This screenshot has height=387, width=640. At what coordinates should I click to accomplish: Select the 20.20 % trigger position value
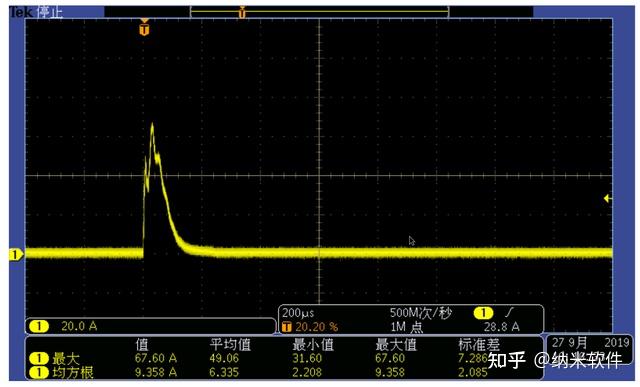click(x=317, y=327)
